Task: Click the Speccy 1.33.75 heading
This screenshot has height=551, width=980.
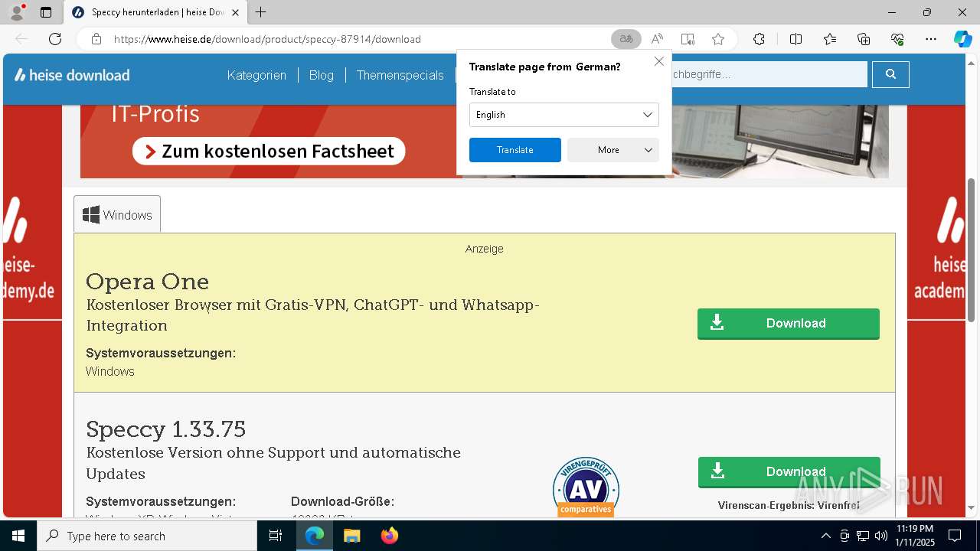Action: 166,429
